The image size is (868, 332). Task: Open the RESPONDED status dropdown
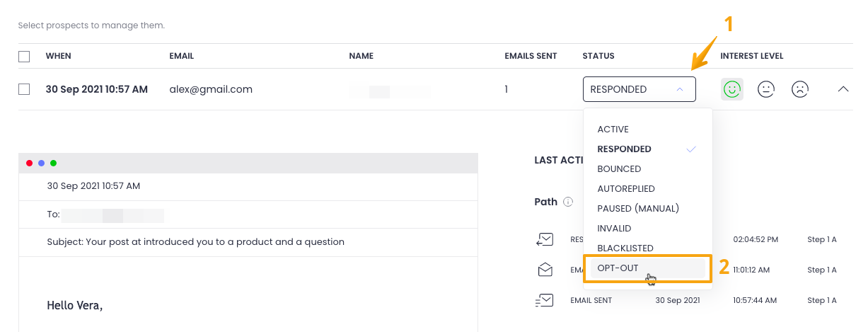[639, 89]
